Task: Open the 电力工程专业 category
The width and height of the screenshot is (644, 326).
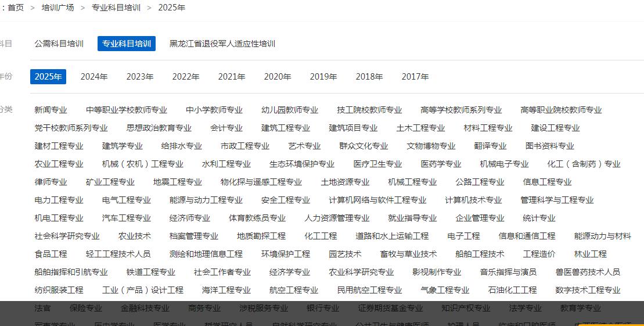Action: [59, 200]
